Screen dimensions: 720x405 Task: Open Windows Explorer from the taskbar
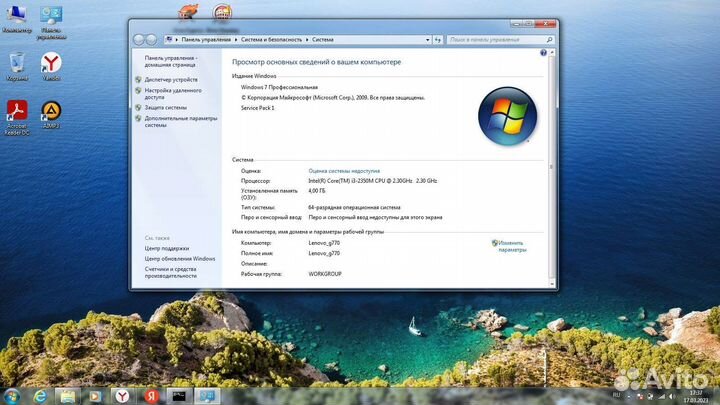(x=68, y=396)
